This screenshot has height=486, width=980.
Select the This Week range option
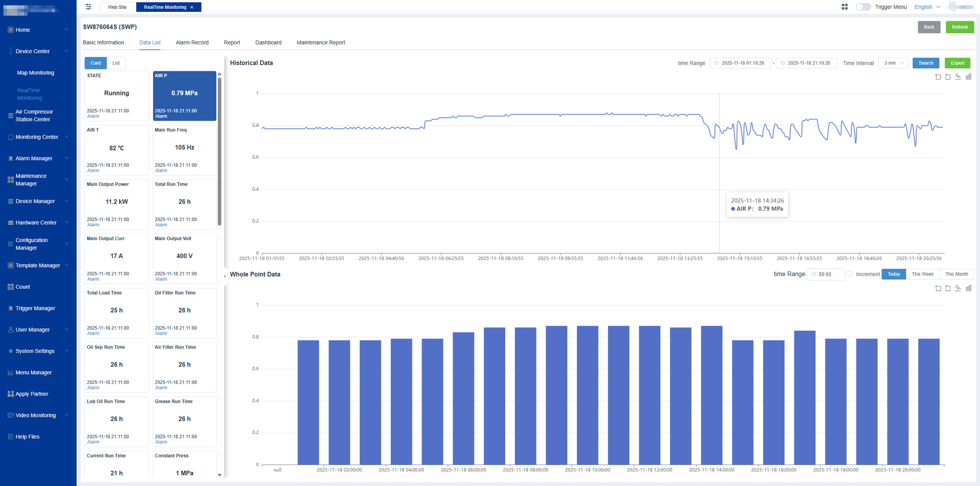pyautogui.click(x=922, y=274)
